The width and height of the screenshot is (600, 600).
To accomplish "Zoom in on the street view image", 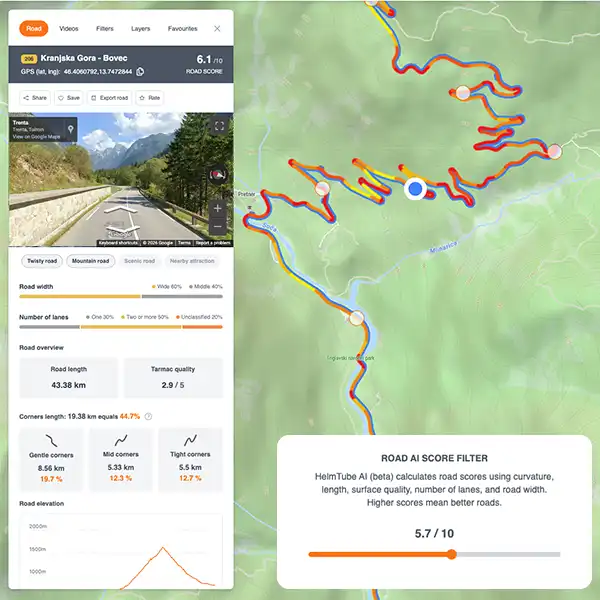I will (218, 209).
